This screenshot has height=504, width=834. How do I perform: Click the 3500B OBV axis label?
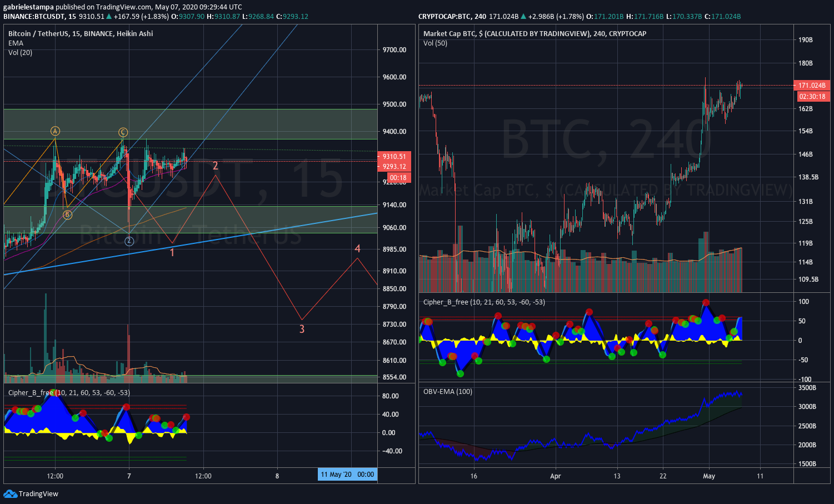807,387
